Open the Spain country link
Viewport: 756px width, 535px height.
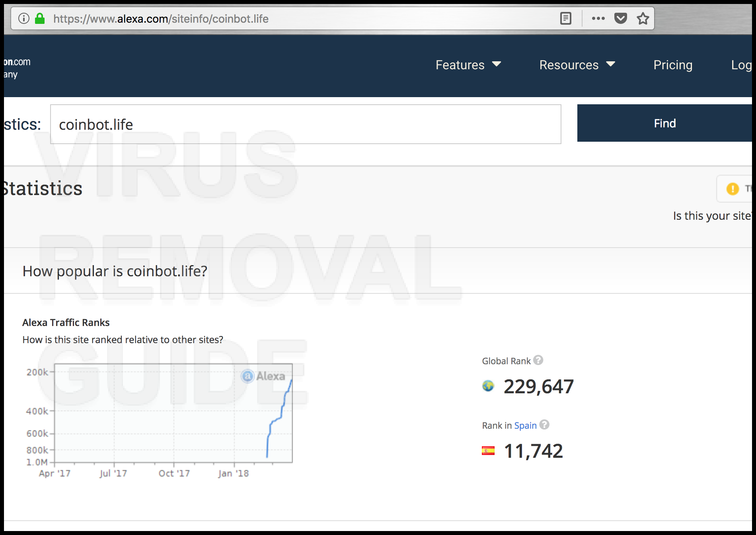coord(526,426)
